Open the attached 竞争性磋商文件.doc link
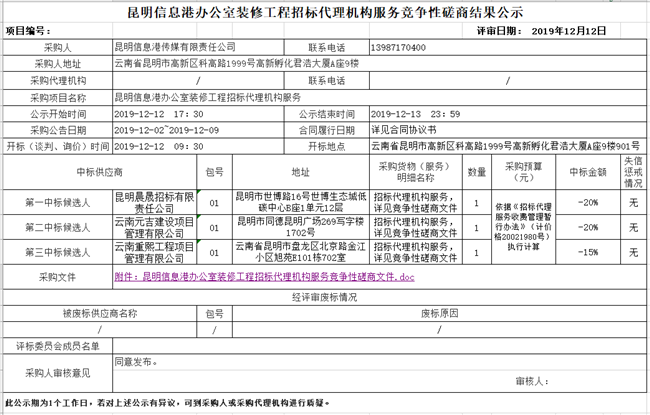The image size is (650, 415). 264,277
